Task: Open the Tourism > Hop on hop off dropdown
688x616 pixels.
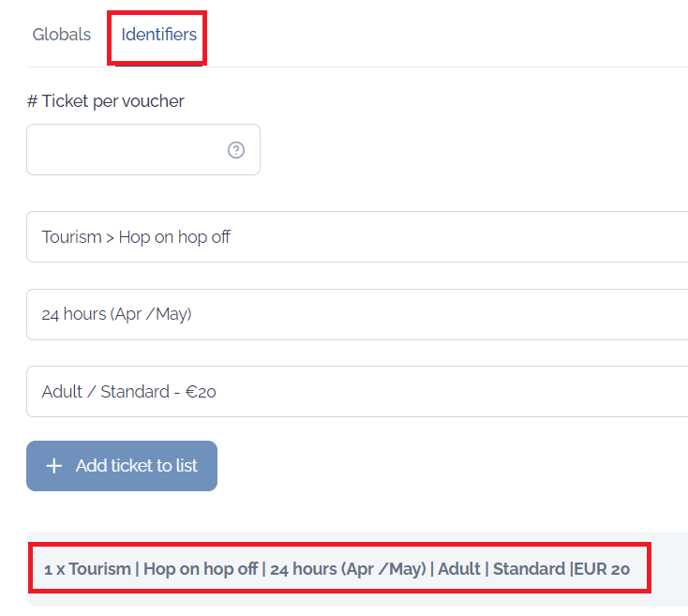Action: [x=357, y=237]
